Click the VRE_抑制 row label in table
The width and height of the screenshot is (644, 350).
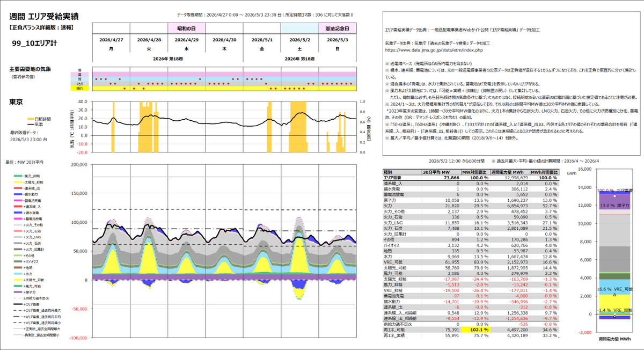393,290
